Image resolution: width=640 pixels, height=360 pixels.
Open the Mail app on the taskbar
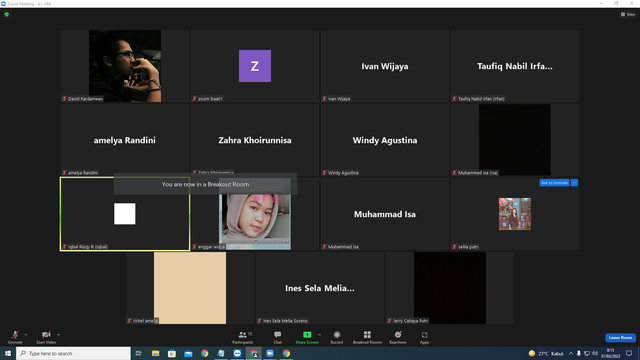[188, 353]
